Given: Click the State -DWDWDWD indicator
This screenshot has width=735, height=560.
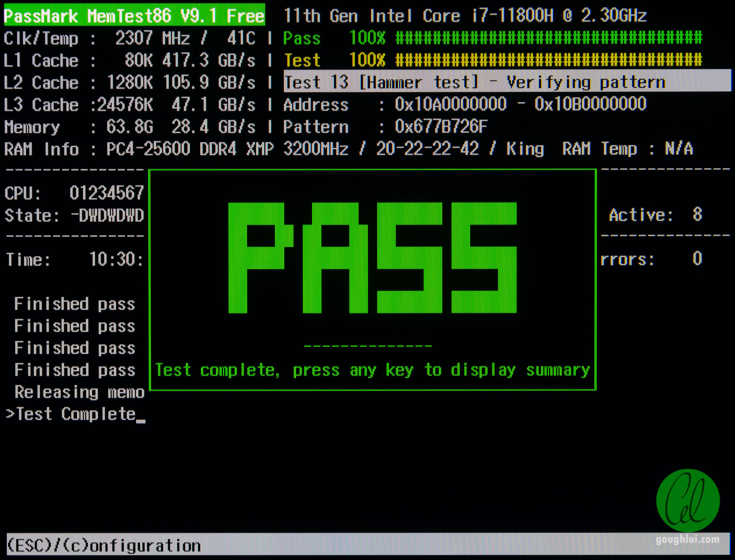Looking at the screenshot, I should tap(107, 215).
